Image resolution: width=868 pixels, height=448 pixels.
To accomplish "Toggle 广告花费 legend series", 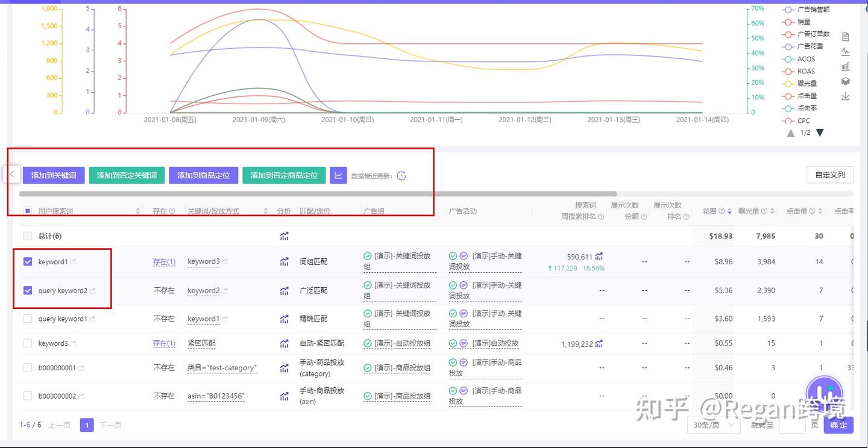I will pos(802,46).
